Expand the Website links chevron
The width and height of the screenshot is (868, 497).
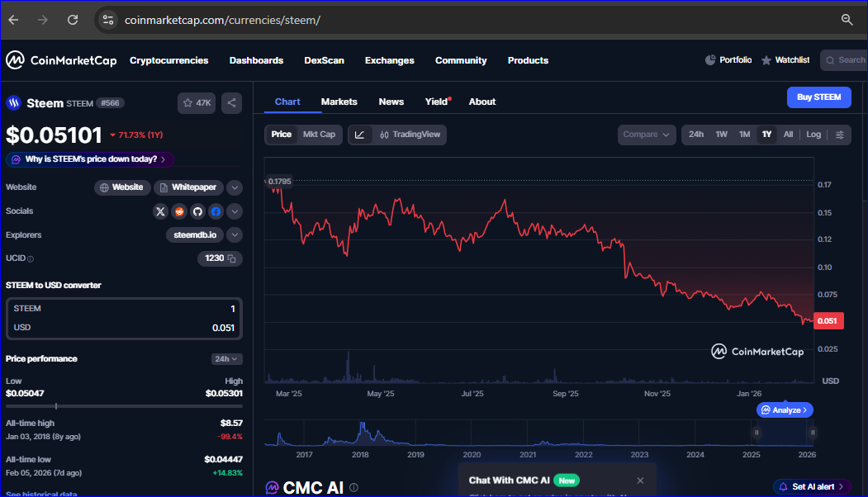pyautogui.click(x=235, y=187)
